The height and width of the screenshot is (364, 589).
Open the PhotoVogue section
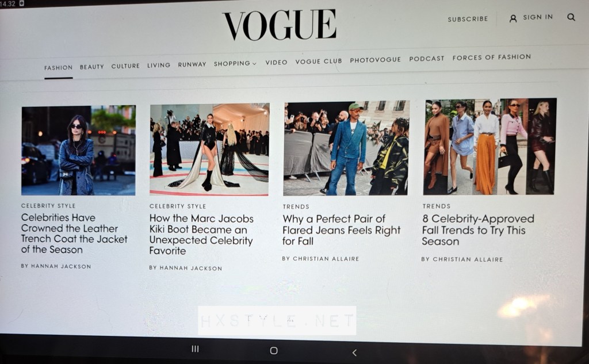(x=375, y=60)
